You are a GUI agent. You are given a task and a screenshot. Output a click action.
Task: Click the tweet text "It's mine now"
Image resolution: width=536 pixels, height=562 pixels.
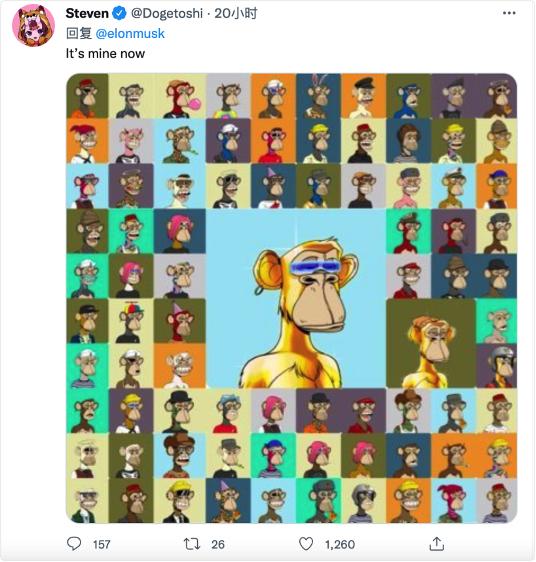[105, 54]
